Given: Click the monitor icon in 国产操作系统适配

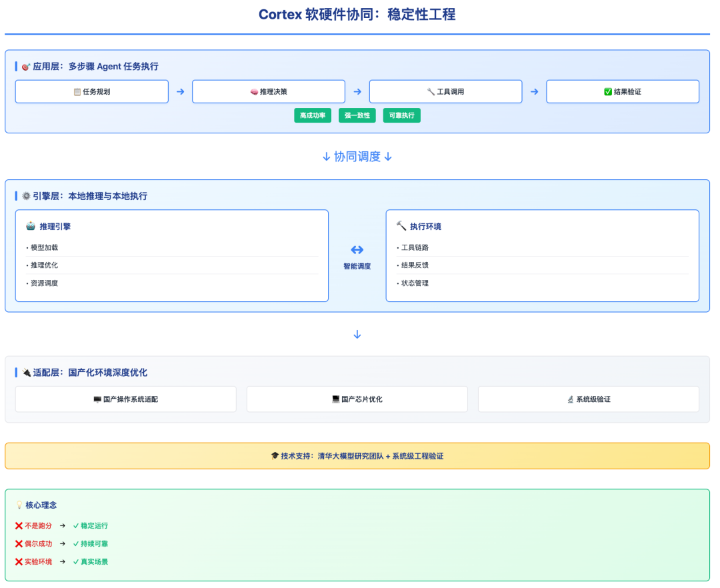Looking at the screenshot, I should [97, 399].
